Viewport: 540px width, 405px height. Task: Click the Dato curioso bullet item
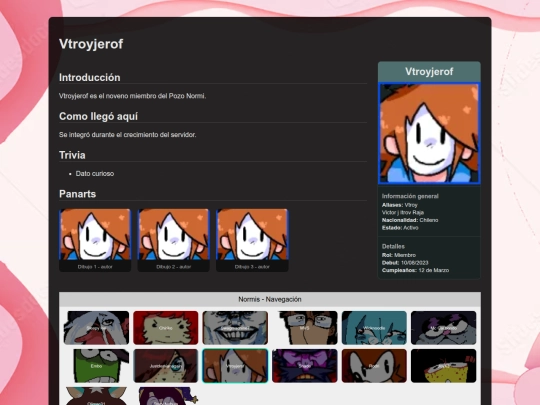coord(95,174)
